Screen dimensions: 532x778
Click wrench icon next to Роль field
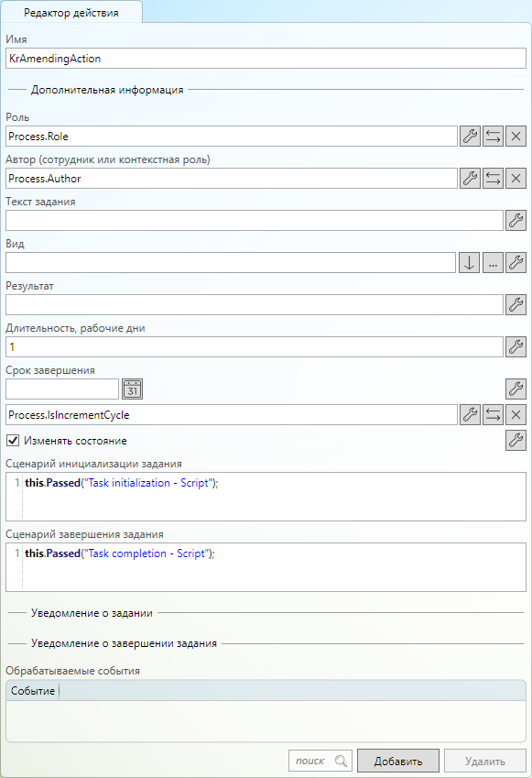[x=470, y=136]
